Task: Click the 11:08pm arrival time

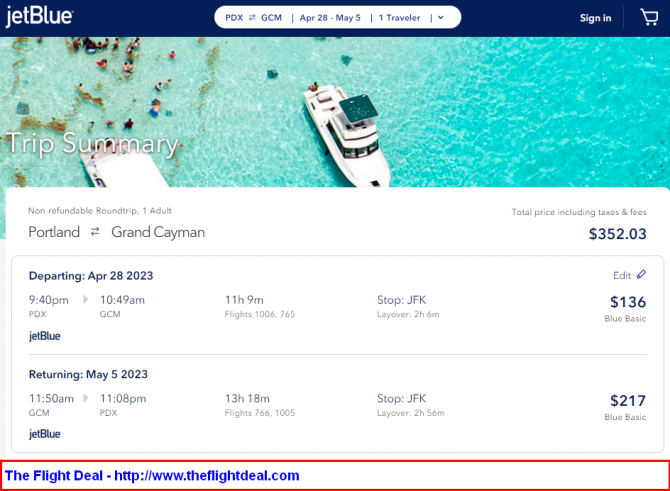Action: pos(123,399)
